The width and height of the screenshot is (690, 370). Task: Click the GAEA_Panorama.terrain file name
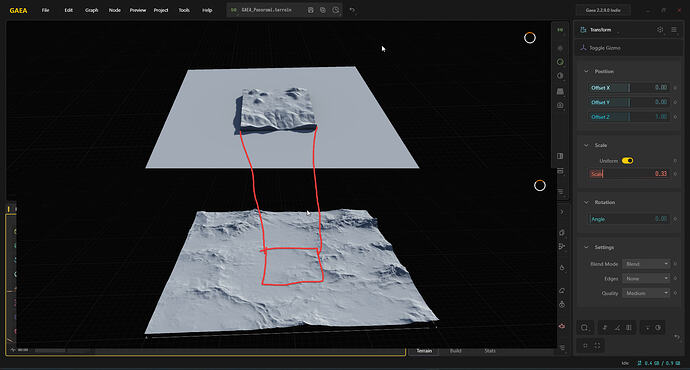coord(266,10)
